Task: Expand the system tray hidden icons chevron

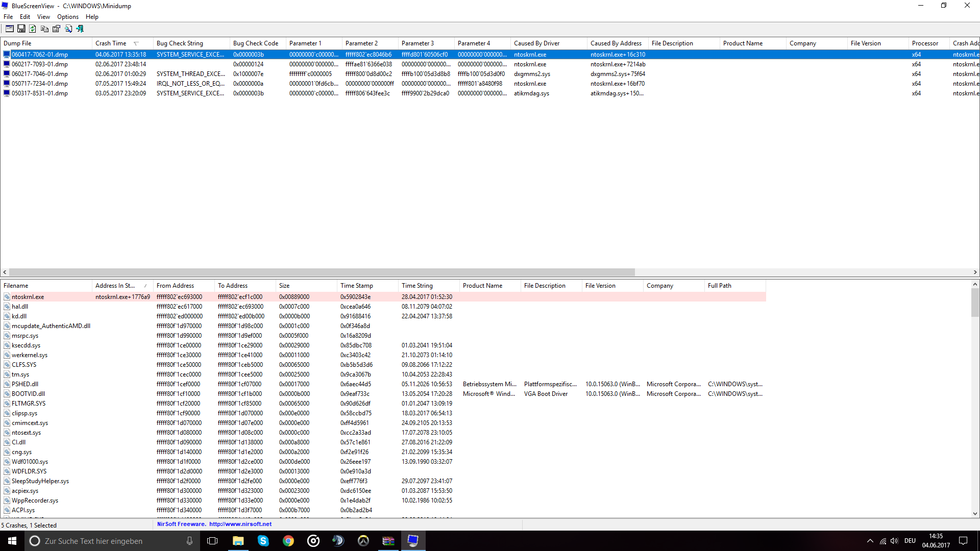Action: pos(870,541)
